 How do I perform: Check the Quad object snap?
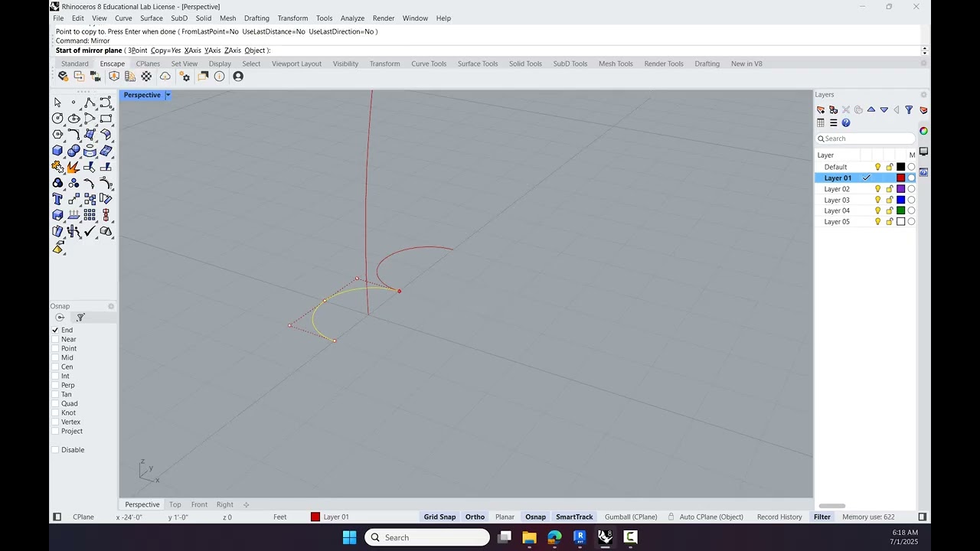pos(55,403)
